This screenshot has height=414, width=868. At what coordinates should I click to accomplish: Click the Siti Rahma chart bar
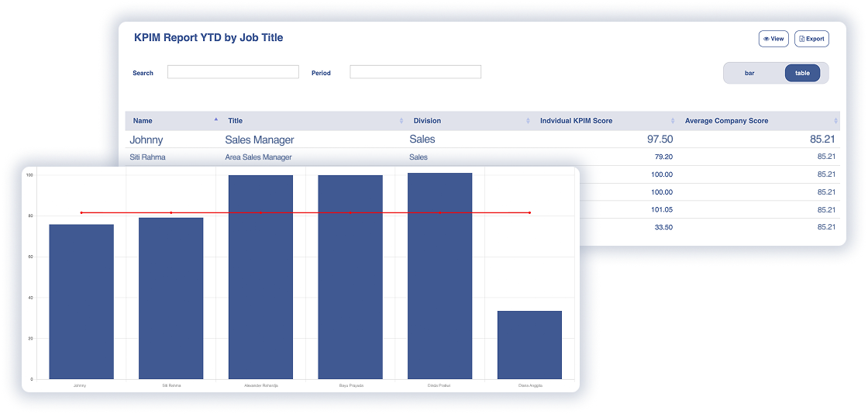point(170,298)
